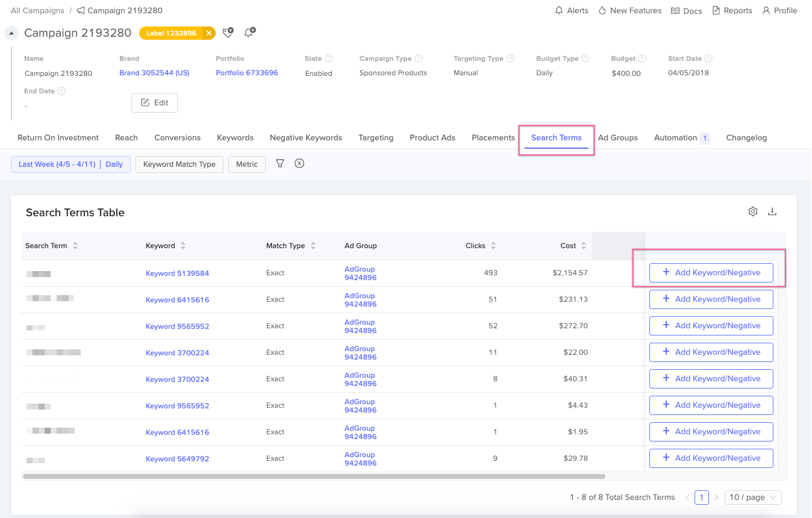The image size is (812, 518).
Task: Open the Search Terms Table column settings gear
Action: pos(752,211)
